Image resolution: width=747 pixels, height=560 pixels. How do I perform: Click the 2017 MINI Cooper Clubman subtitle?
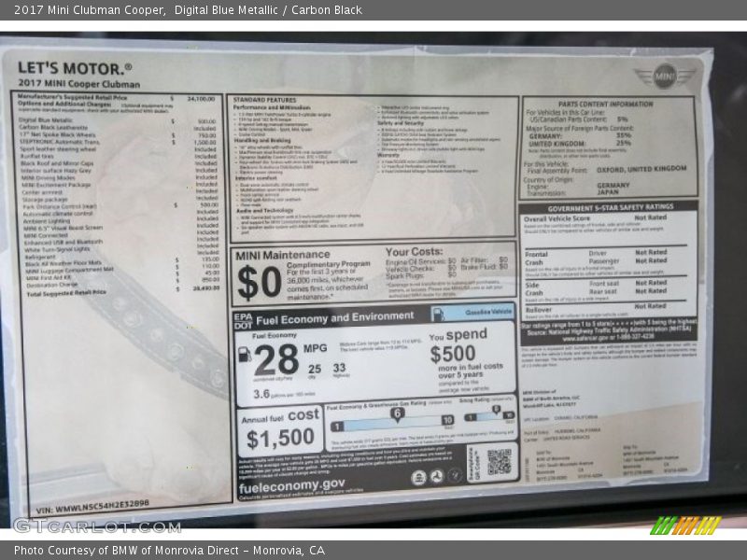click(x=79, y=84)
